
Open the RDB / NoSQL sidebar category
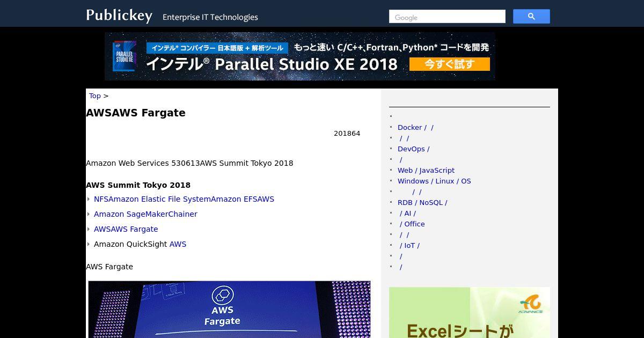(422, 202)
